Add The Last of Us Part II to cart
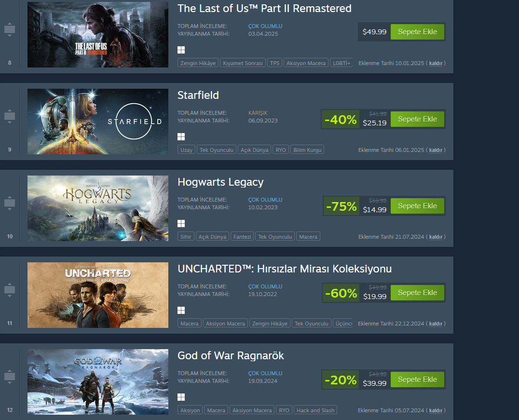The width and height of the screenshot is (519, 420). (417, 32)
